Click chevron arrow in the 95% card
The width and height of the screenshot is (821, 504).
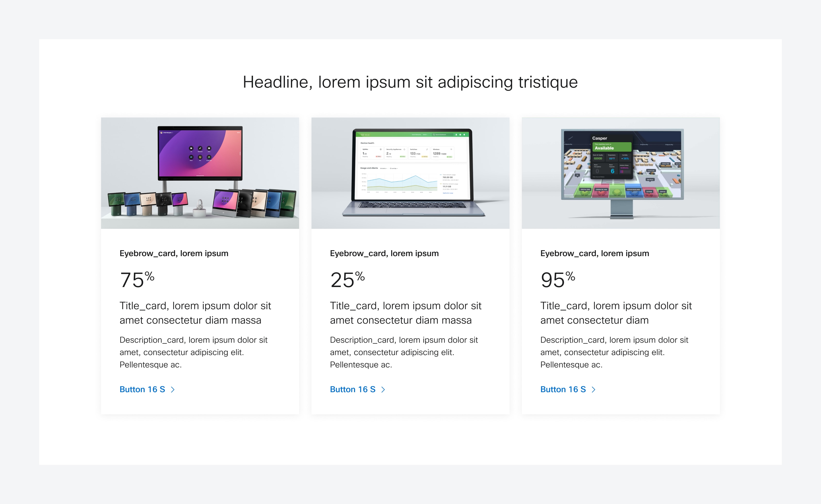[x=594, y=389]
